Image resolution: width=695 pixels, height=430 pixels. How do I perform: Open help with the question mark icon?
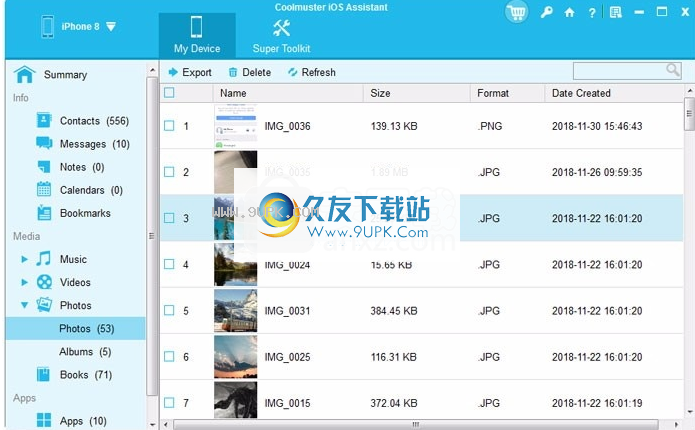[x=592, y=13]
